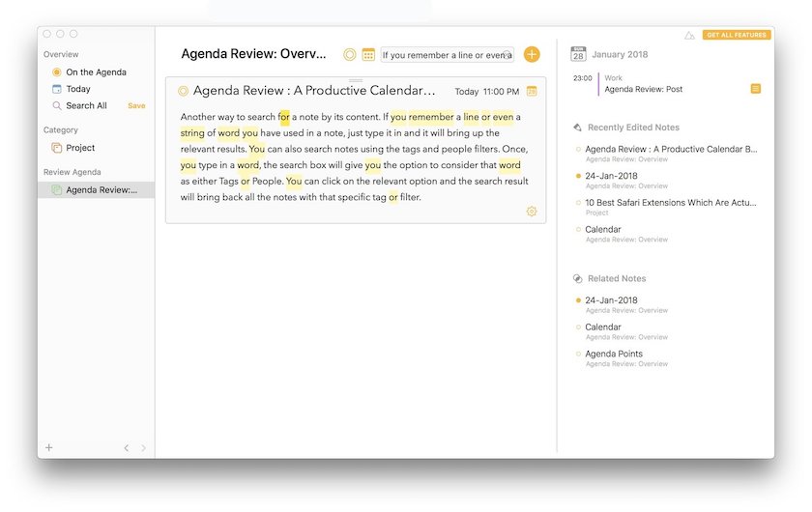Click the Get All Features button
This screenshot has width=812, height=512.
736,35
